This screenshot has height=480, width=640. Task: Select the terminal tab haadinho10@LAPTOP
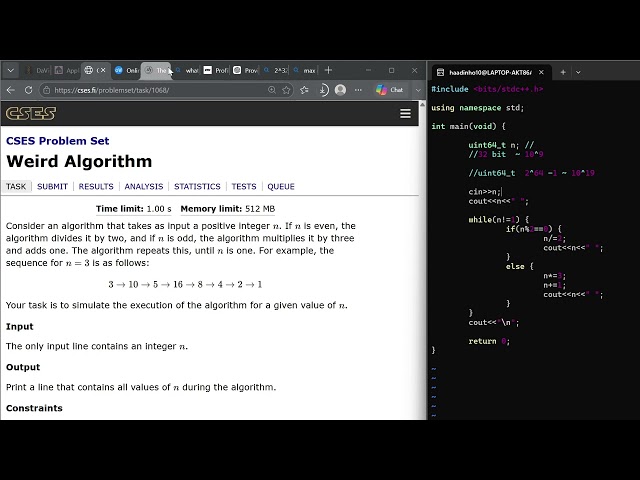coord(491,73)
